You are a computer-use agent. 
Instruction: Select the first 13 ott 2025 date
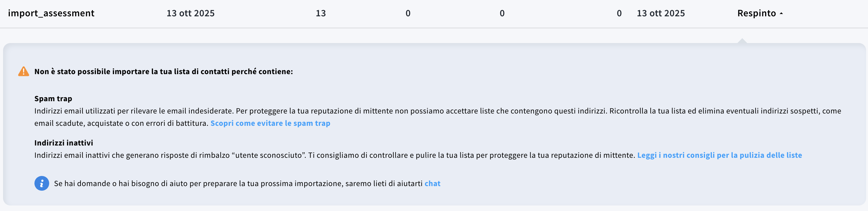191,13
